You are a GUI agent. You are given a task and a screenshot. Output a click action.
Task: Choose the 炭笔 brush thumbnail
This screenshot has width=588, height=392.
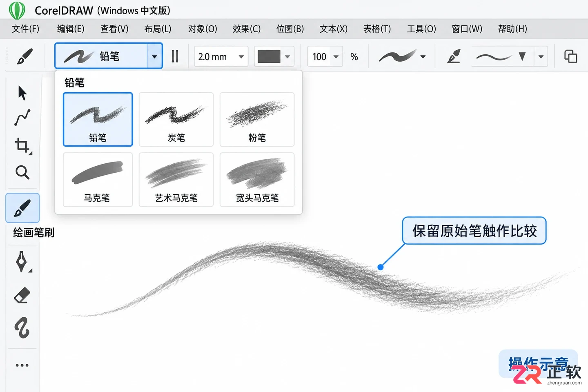[x=176, y=119]
